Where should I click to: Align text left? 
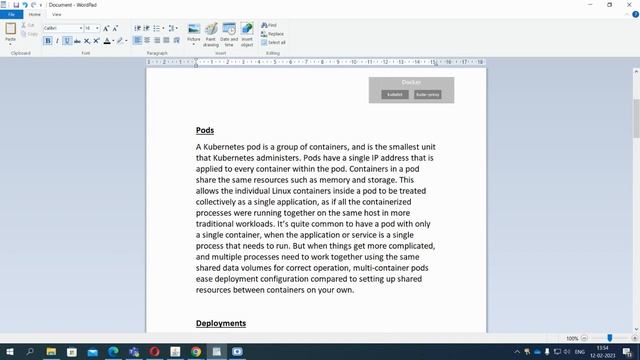tap(138, 40)
